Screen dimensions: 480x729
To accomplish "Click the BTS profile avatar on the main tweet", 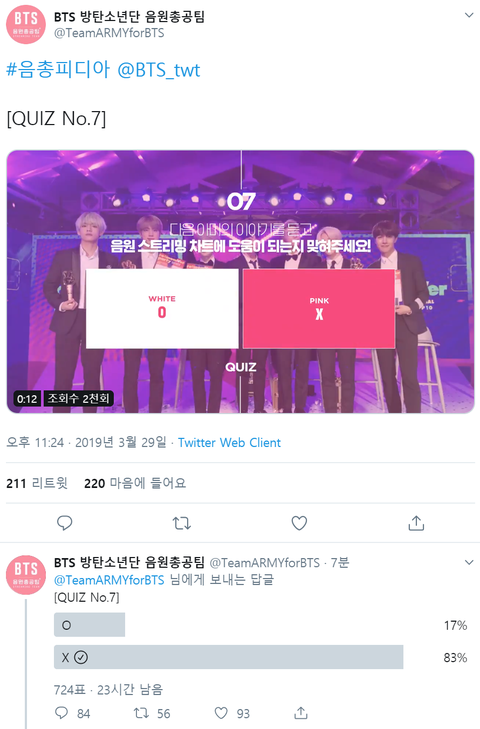I will pos(26,24).
